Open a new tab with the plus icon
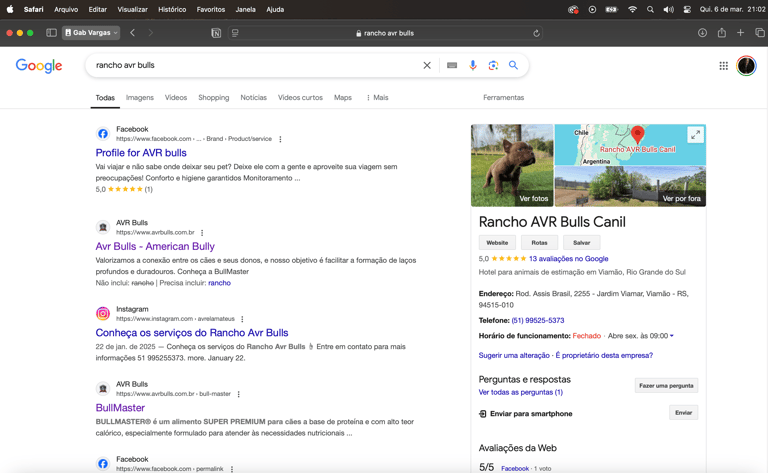 pos(741,33)
